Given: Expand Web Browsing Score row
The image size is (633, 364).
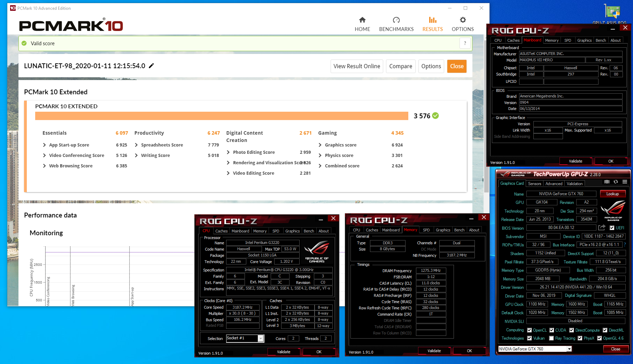Looking at the screenshot, I should [x=45, y=166].
